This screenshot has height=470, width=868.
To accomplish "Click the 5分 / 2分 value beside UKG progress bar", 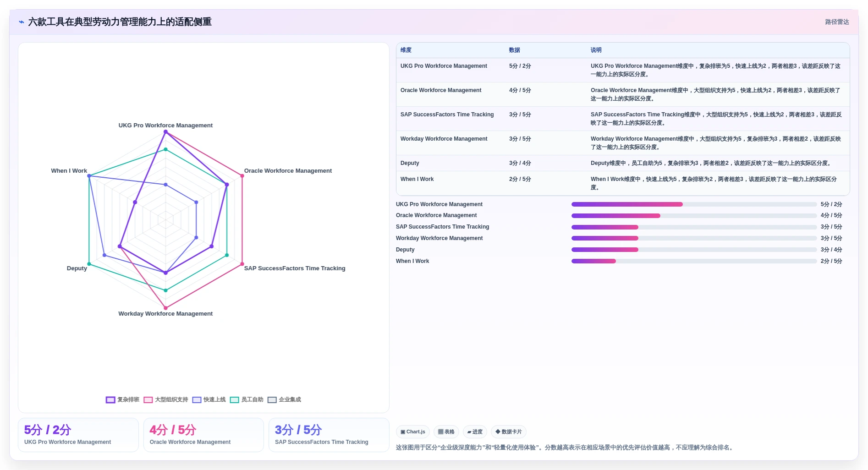I will click(x=831, y=204).
